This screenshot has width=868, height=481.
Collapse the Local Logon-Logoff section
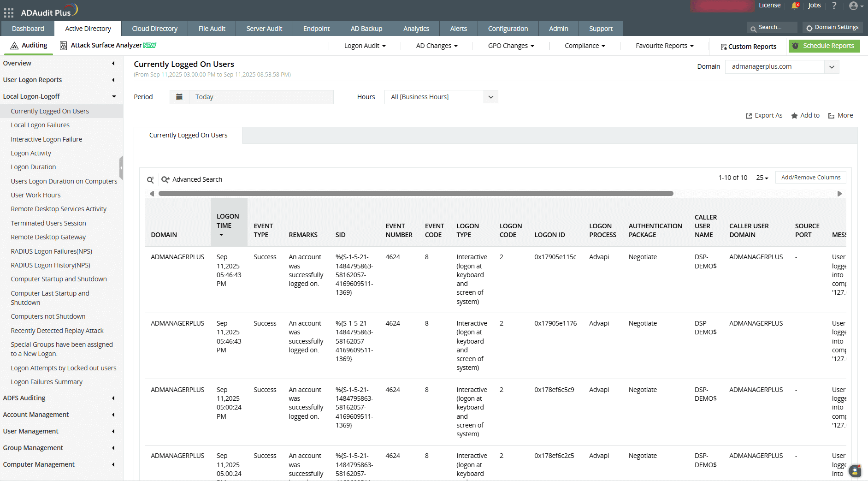[113, 96]
